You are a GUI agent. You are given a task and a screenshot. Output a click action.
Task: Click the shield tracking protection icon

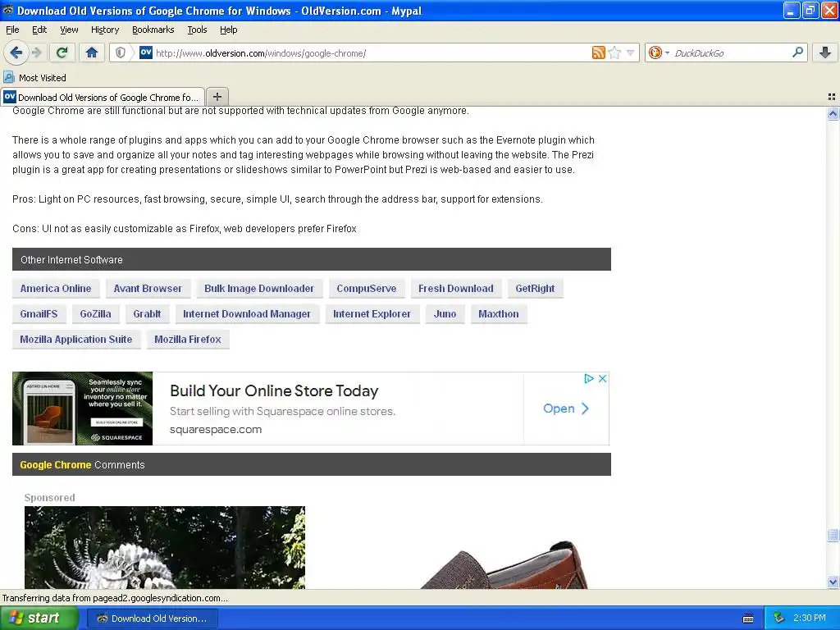pyautogui.click(x=121, y=52)
